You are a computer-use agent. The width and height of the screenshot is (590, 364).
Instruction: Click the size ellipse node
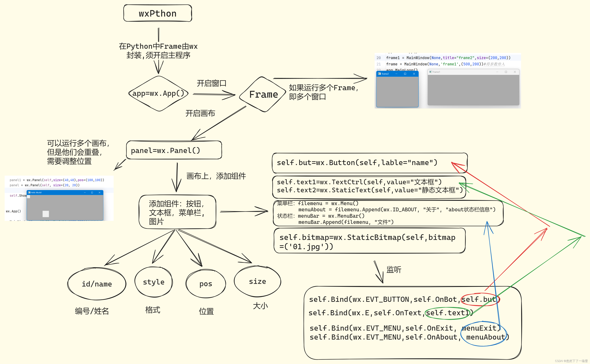click(257, 281)
